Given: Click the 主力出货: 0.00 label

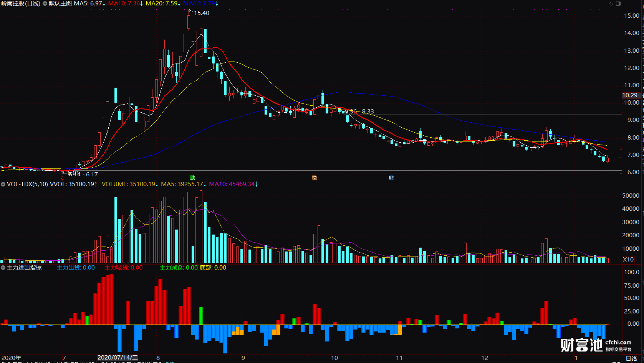Looking at the screenshot, I should [x=76, y=268].
